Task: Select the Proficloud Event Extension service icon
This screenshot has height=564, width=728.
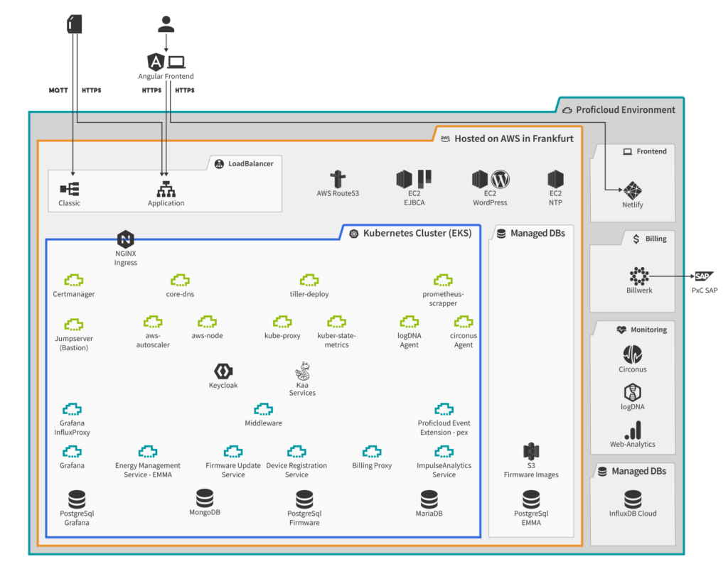Action: tap(444, 410)
